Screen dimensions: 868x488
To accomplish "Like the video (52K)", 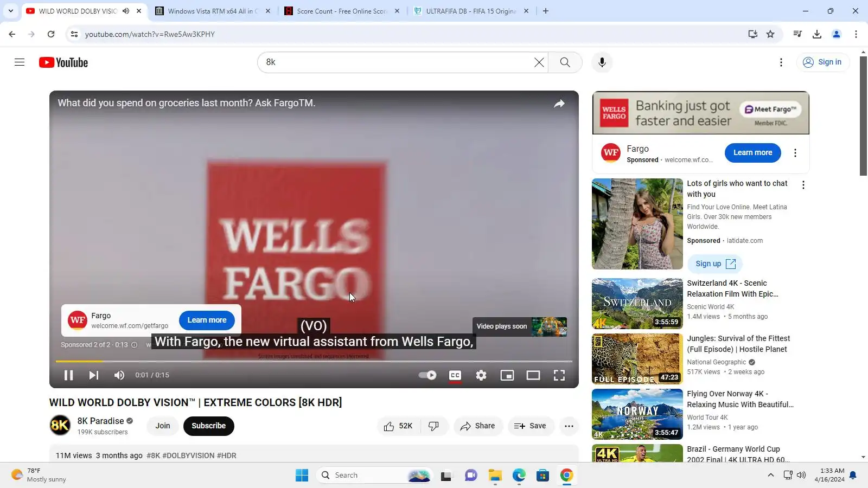I will 398,426.
